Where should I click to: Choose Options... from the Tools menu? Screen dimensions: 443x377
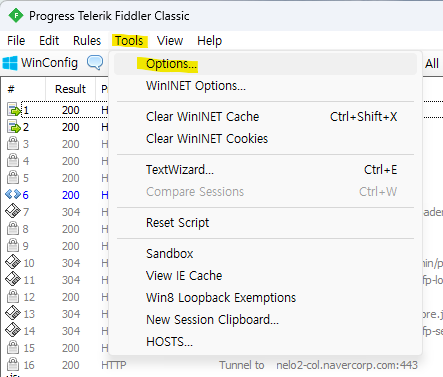pos(265,64)
